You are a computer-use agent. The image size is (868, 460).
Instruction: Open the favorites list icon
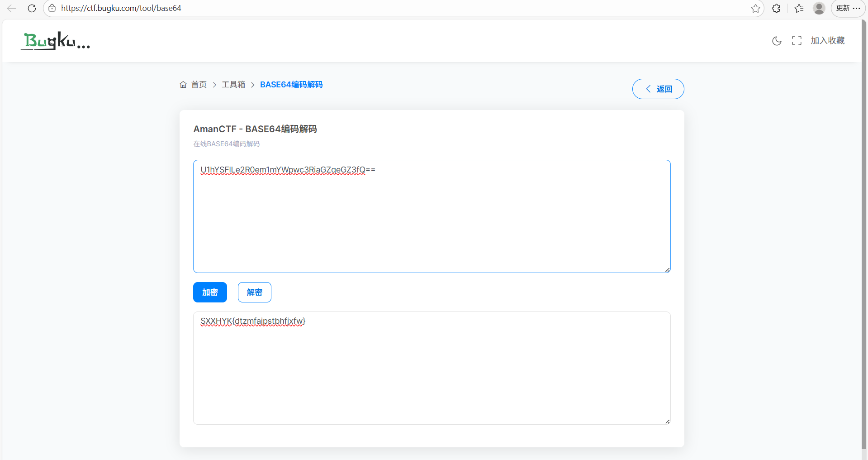[799, 8]
